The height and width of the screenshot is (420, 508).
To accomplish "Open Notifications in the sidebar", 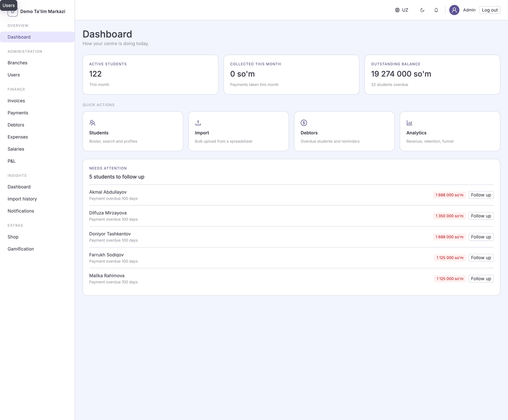I will (x=37, y=211).
